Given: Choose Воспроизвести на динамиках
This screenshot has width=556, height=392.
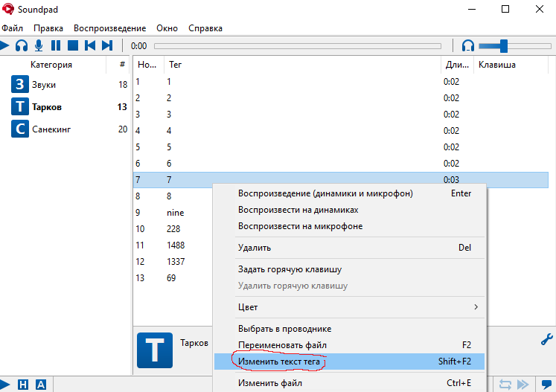Looking at the screenshot, I should (x=349, y=210).
